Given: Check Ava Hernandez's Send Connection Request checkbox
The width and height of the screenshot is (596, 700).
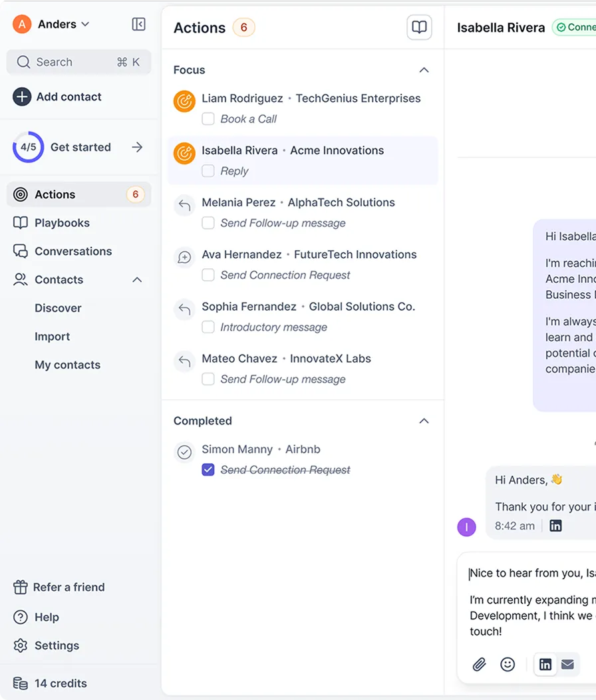Looking at the screenshot, I should tap(208, 275).
